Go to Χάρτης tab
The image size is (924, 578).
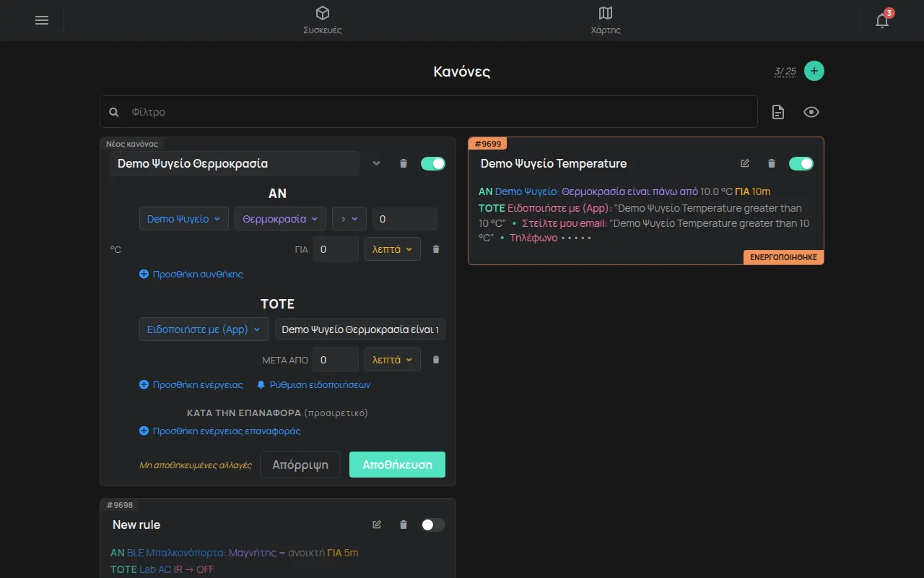pos(606,20)
